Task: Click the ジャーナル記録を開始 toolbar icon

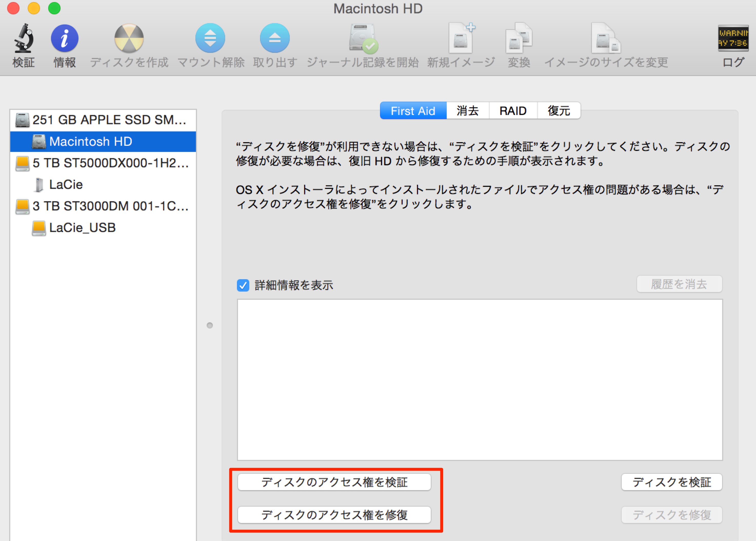Action: point(363,39)
